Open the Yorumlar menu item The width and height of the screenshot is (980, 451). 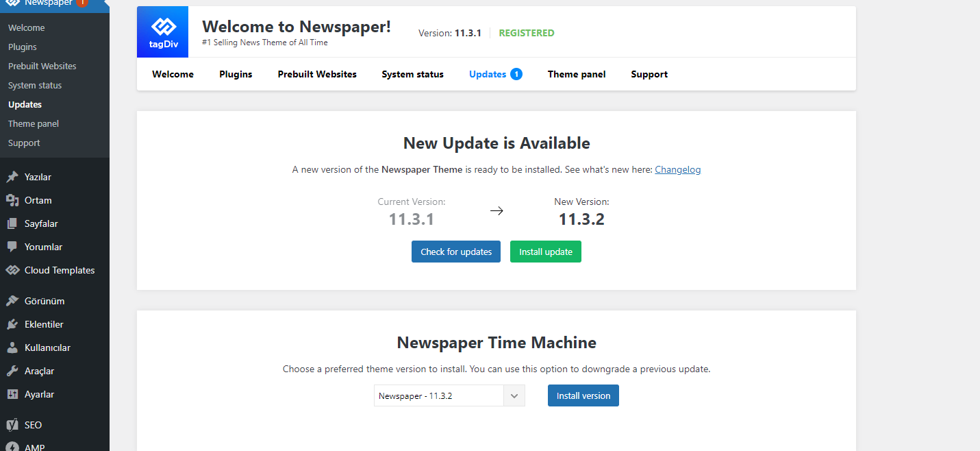click(55, 247)
